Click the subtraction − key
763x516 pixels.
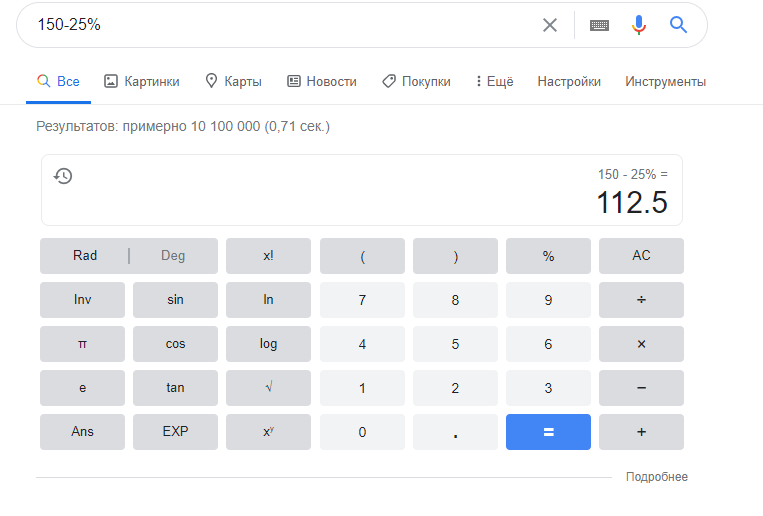641,388
